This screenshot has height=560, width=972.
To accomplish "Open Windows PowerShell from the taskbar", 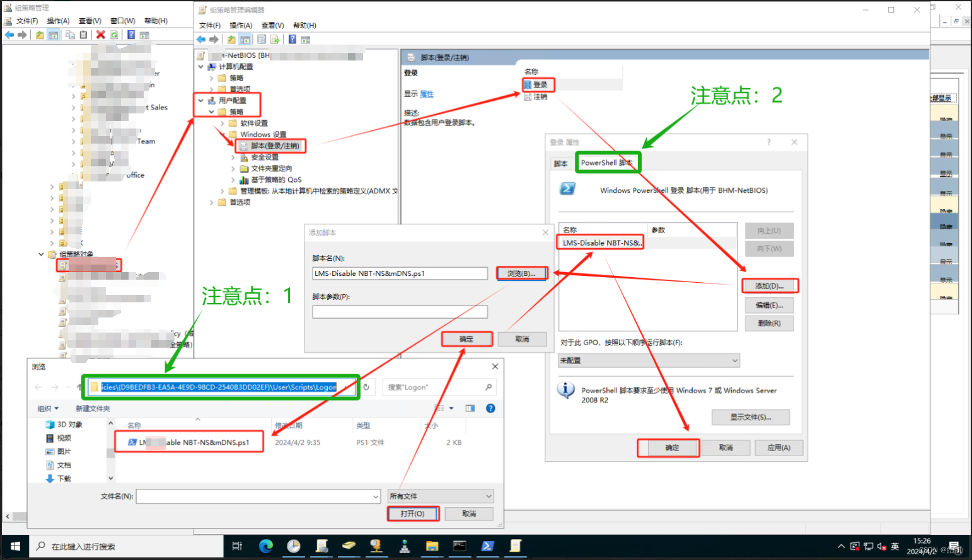I will [487, 546].
